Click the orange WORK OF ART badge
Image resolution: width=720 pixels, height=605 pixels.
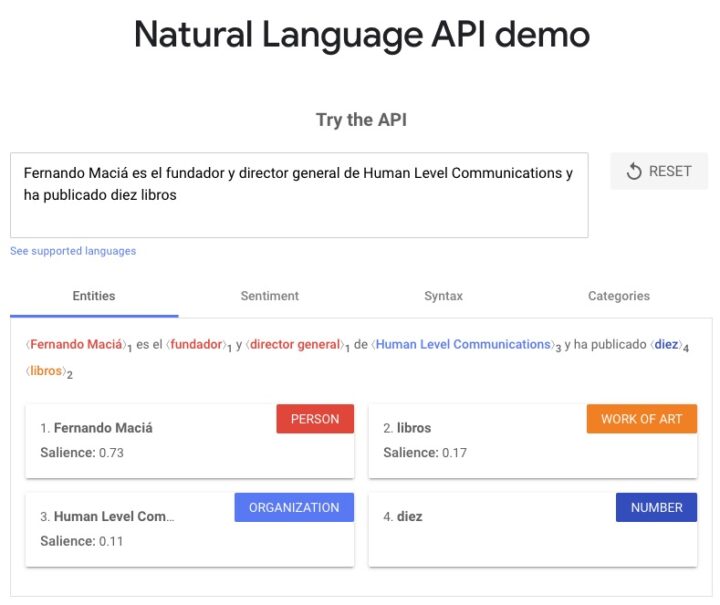[641, 419]
